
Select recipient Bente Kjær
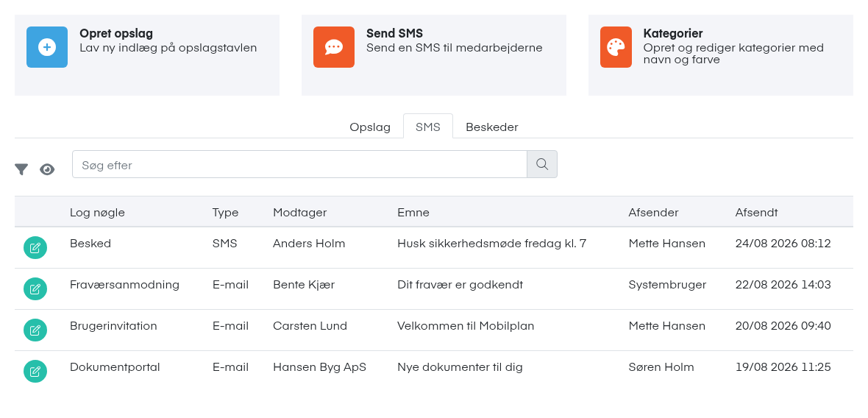(304, 285)
